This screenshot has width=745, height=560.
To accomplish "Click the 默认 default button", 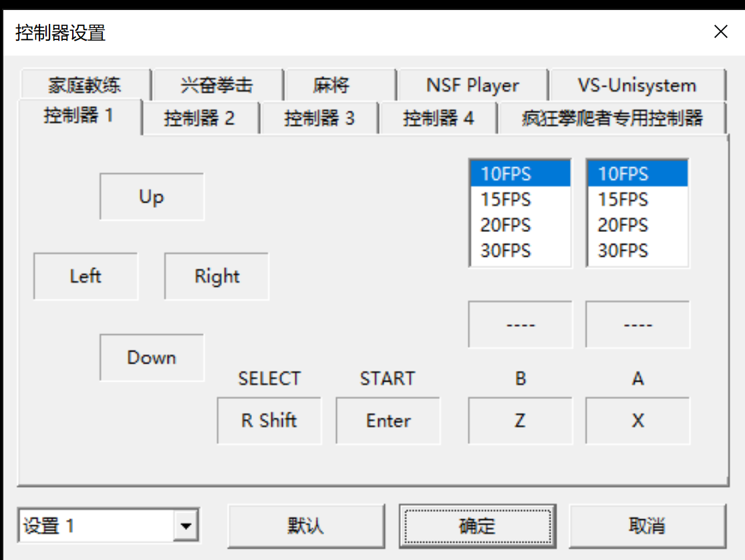I will [x=306, y=526].
